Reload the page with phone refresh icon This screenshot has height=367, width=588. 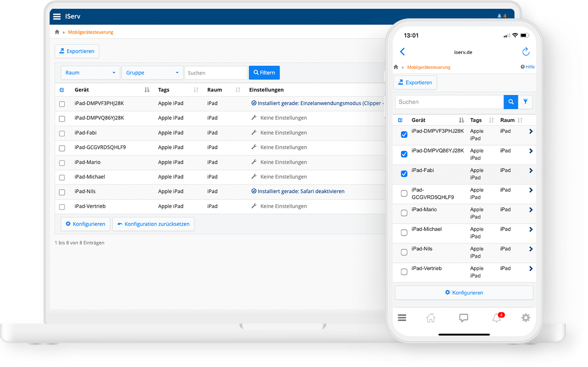[526, 51]
